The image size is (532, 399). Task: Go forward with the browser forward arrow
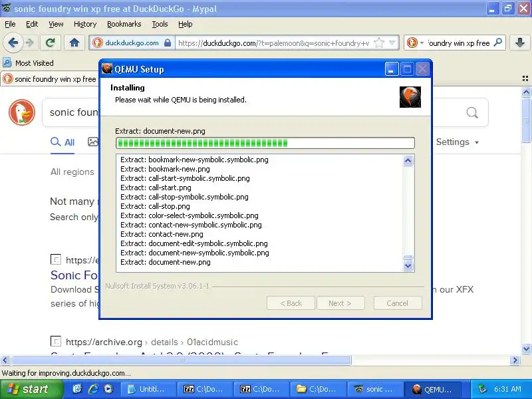pyautogui.click(x=30, y=43)
